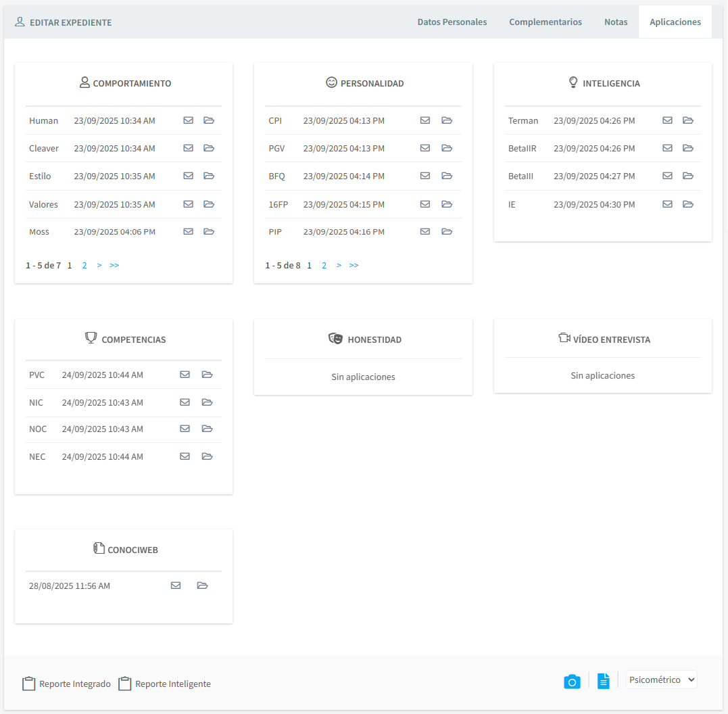Click the envelope icon in CPI row

pyautogui.click(x=425, y=120)
